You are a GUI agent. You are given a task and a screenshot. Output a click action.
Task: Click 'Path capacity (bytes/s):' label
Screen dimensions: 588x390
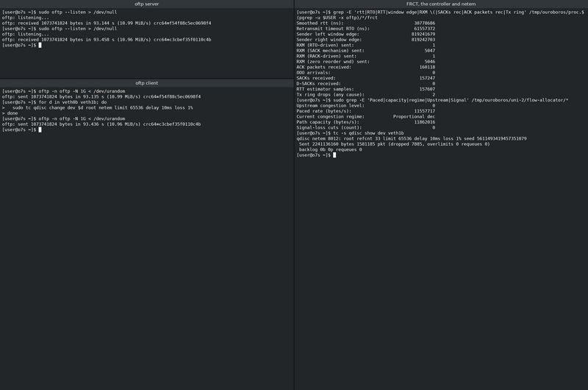(328, 122)
